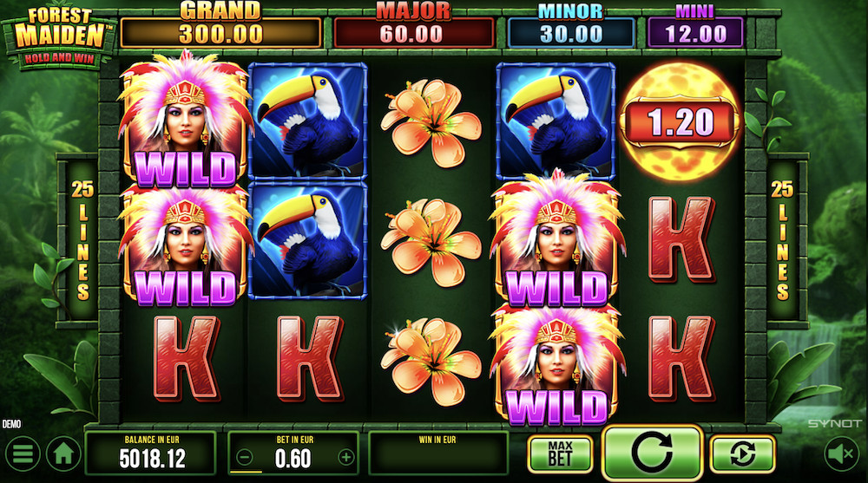The width and height of the screenshot is (868, 483).
Task: Decrease the bet with the minus icon
Action: point(245,458)
